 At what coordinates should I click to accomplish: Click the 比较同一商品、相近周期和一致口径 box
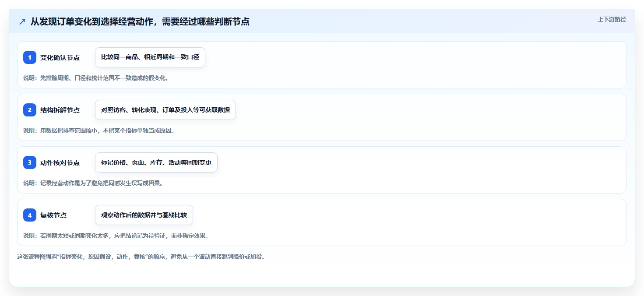(150, 57)
